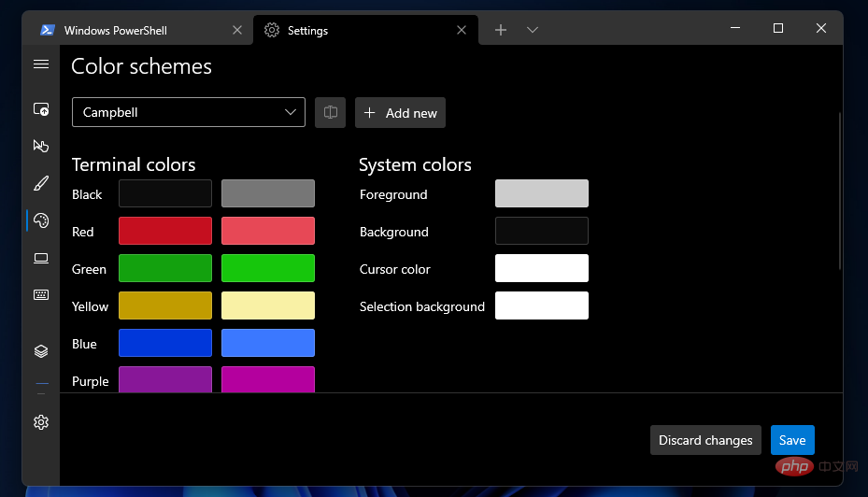
Task: Pick the dark Purple color swatch
Action: click(x=165, y=379)
